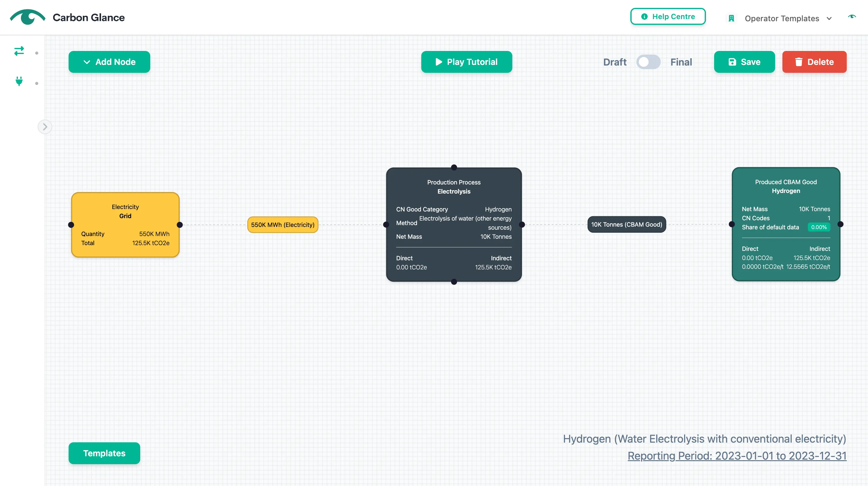This screenshot has height=486, width=868.
Task: Open the Add Node dropdown
Action: coord(110,62)
